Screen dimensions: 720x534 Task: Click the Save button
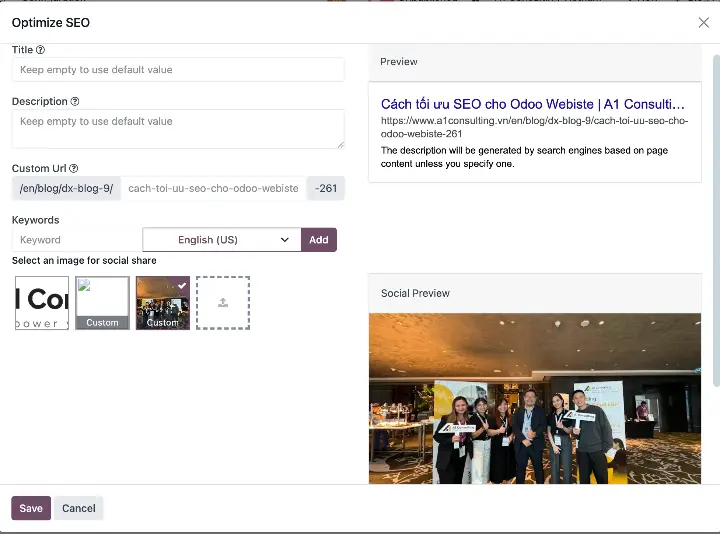tap(31, 508)
